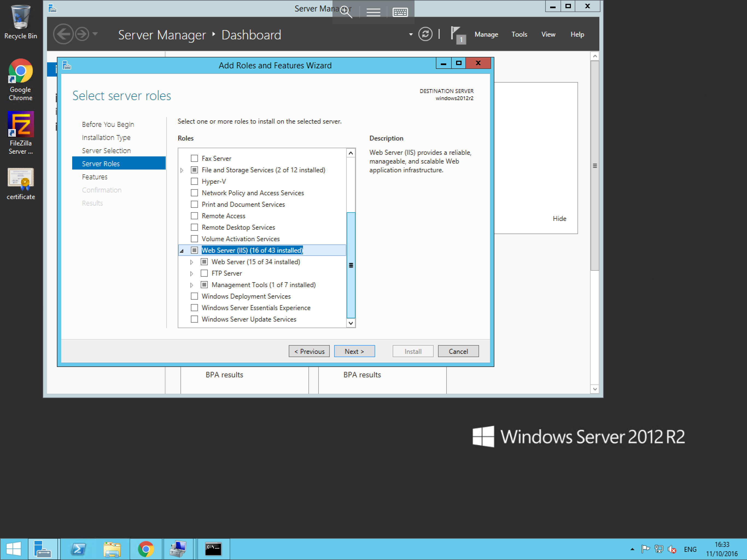Open Chrome from the taskbar

pyautogui.click(x=146, y=549)
